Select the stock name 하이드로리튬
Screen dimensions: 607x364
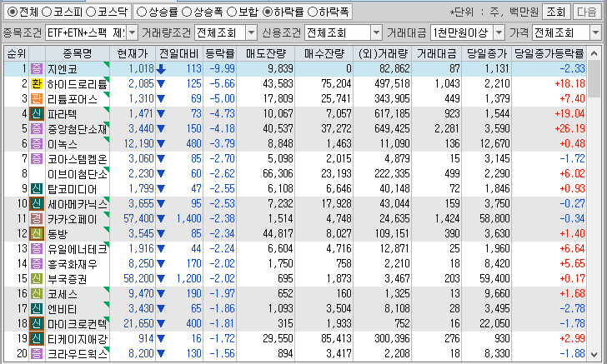point(77,84)
